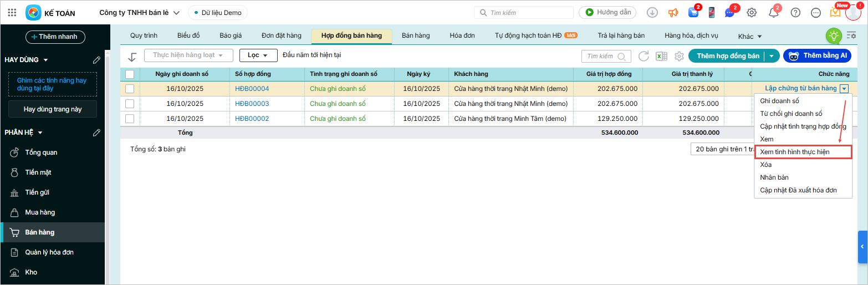Open the help question mark icon
Viewport: 868px width, 285px height.
click(x=795, y=13)
